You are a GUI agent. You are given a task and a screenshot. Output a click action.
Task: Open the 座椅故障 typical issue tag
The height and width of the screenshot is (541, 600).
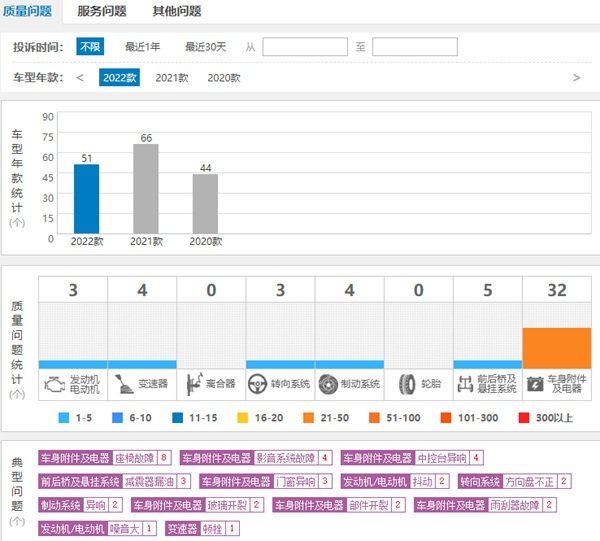tap(134, 457)
